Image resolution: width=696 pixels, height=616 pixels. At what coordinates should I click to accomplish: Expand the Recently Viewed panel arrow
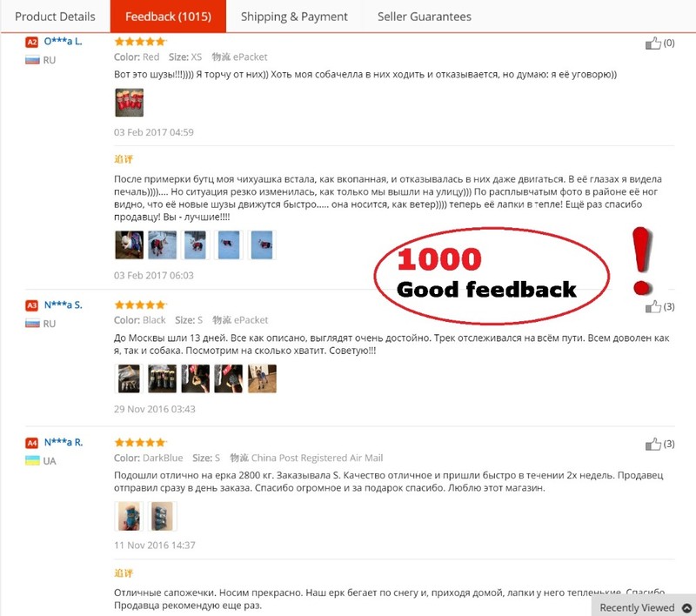(x=686, y=607)
